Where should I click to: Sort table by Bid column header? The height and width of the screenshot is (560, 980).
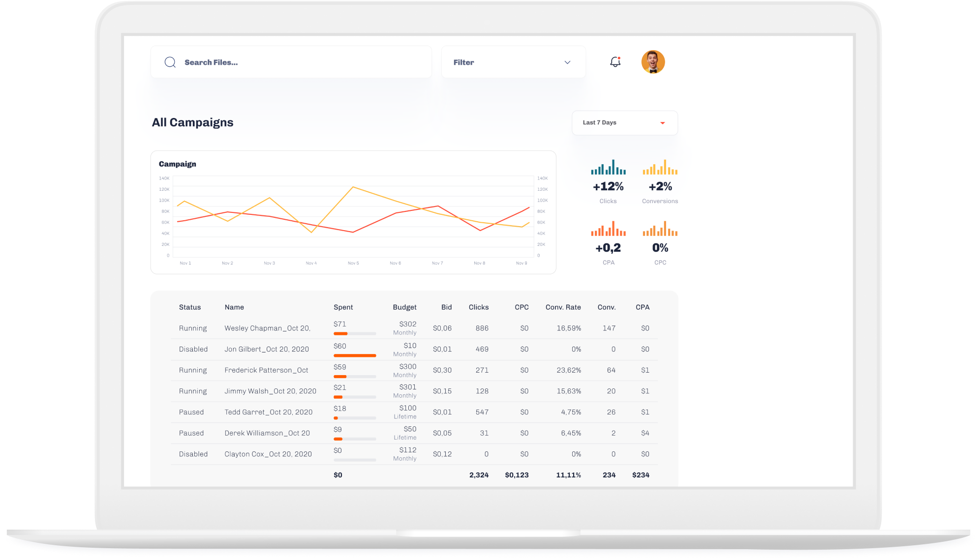tap(446, 307)
